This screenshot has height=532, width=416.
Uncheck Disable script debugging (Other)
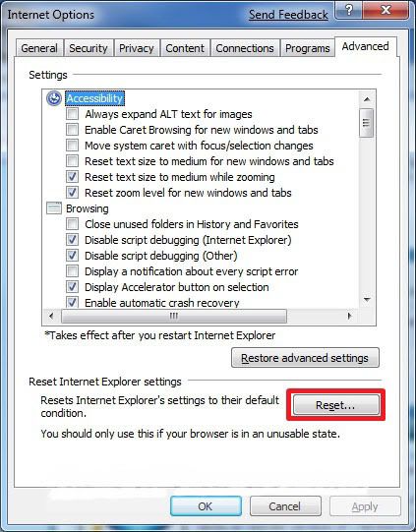[x=72, y=256]
